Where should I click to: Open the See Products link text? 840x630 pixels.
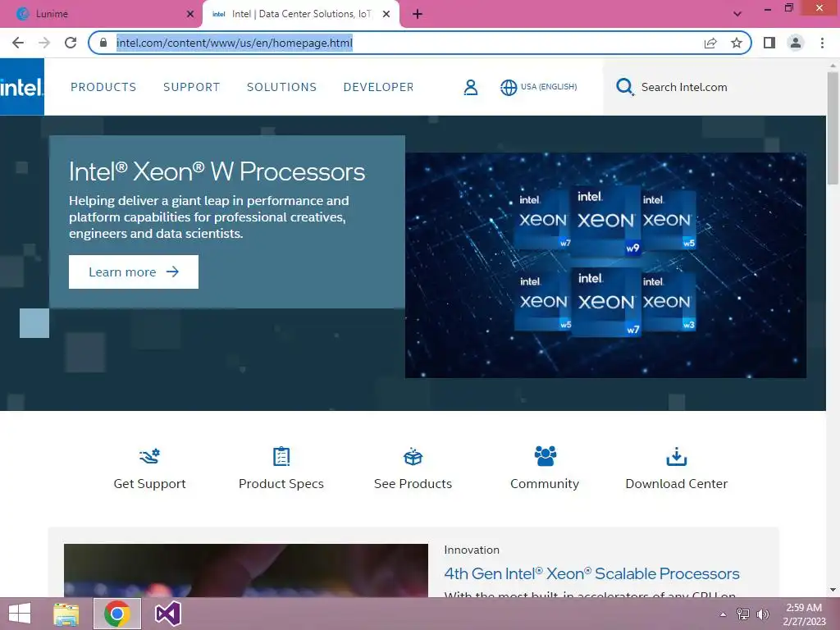[413, 484]
